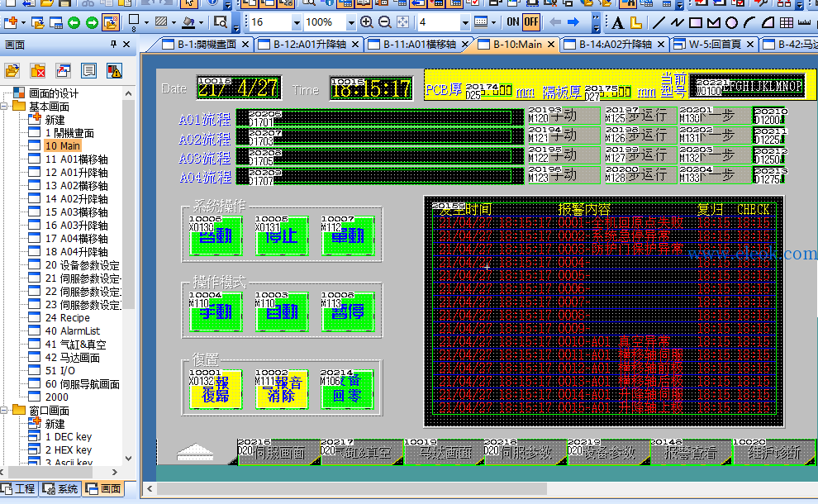Select the polygon drawing tool
The width and height of the screenshot is (818, 504).
pos(713,22)
